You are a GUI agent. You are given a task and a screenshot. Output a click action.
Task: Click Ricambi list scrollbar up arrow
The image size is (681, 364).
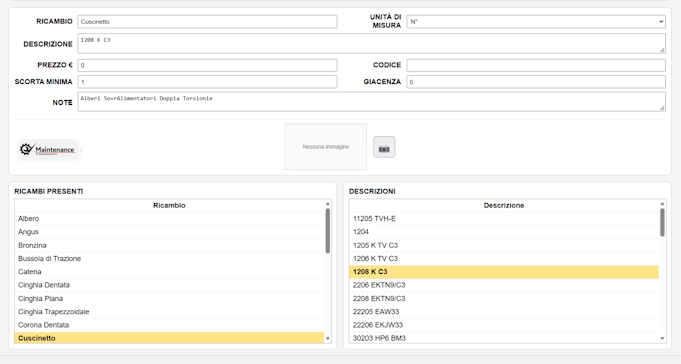tap(328, 204)
